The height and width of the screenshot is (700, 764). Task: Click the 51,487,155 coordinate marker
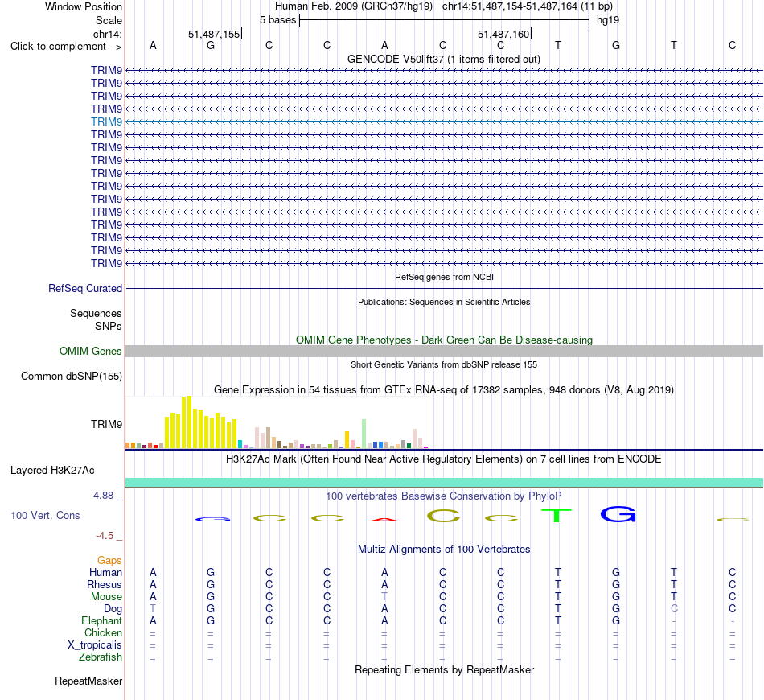214,34
